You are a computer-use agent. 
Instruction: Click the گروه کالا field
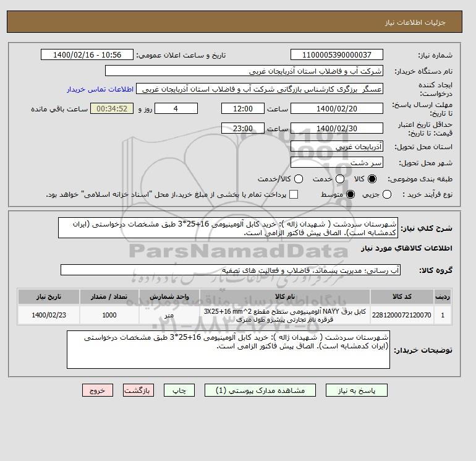click(231, 270)
